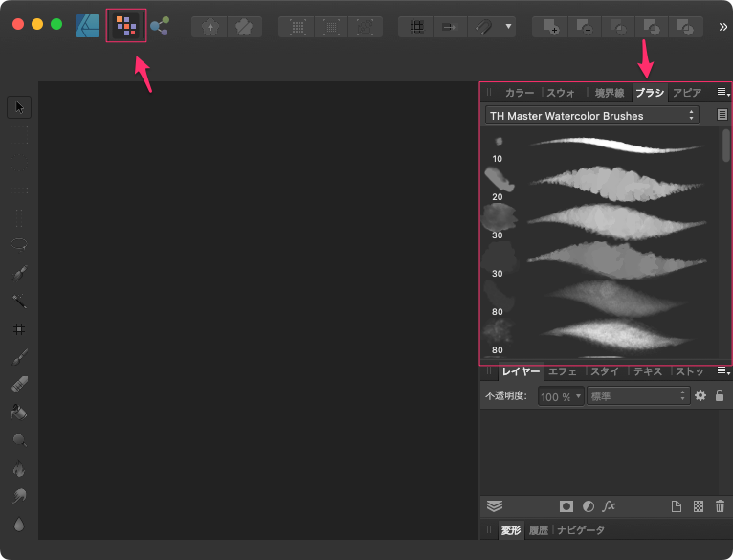
Task: Open the 標準 blend mode dropdown
Action: coord(637,395)
